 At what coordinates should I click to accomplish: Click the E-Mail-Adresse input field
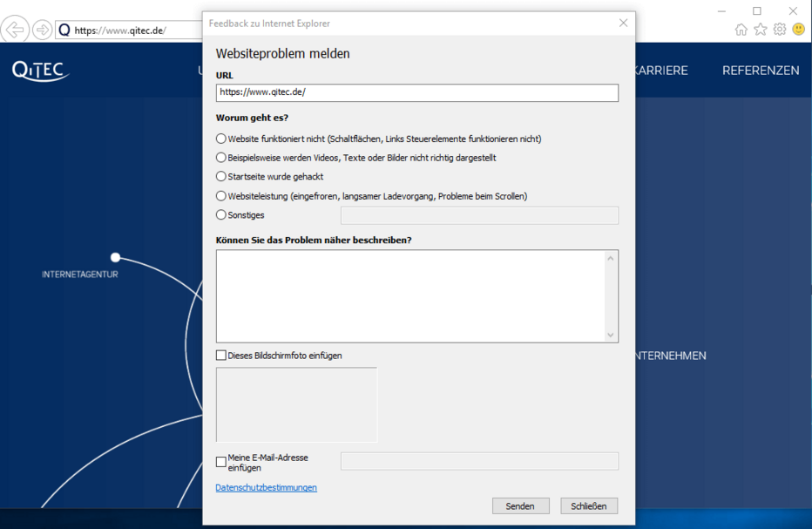(x=479, y=461)
